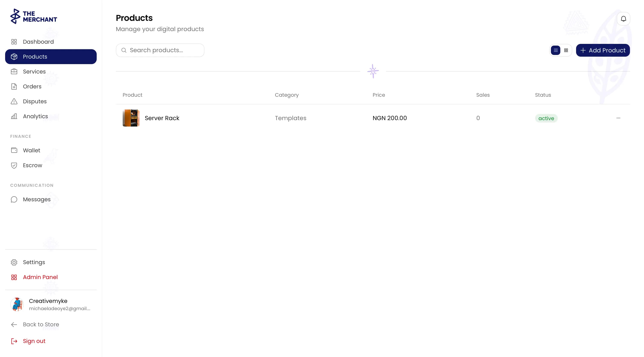Click the Analytics bar chart icon
644x357 pixels.
point(14,116)
